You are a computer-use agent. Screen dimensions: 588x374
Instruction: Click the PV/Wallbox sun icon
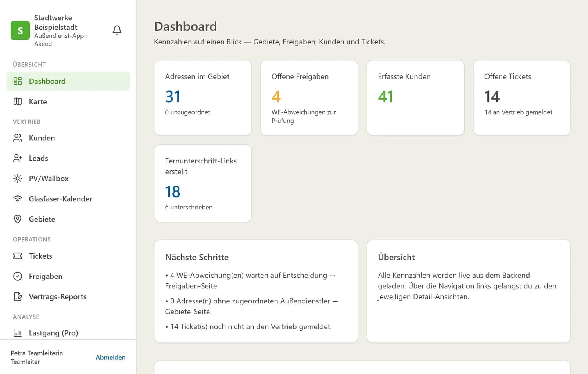coord(18,179)
